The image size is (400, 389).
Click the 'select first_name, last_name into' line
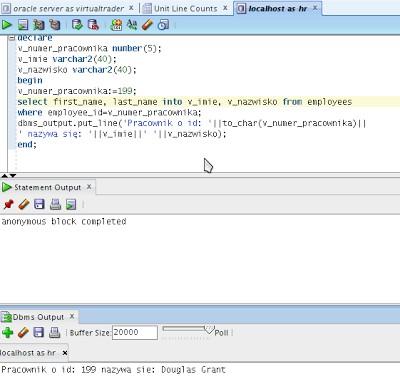click(185, 102)
